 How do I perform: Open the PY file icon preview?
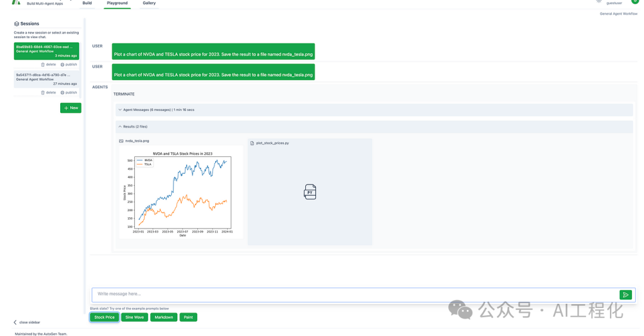tap(310, 192)
